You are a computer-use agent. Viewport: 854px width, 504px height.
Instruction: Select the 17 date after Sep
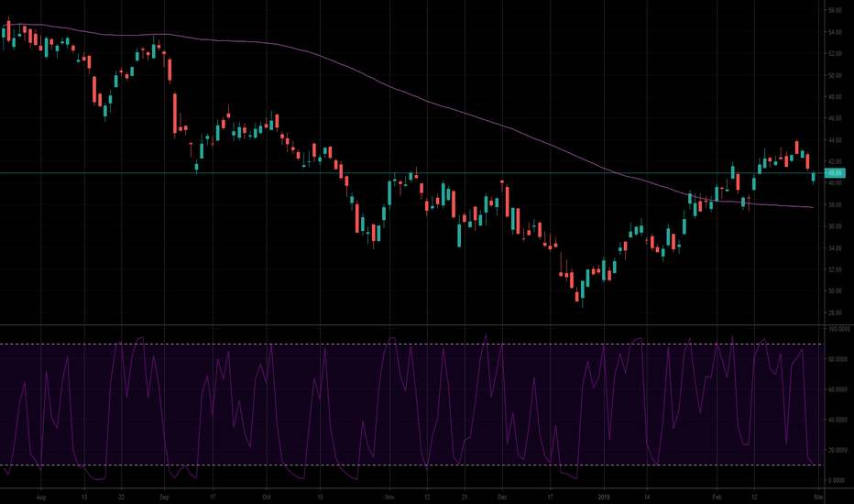213,497
